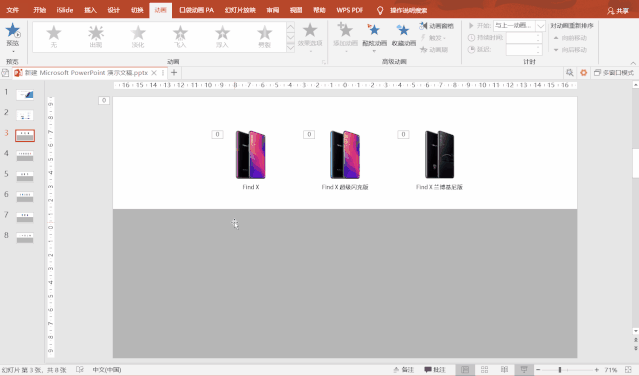Screen dimensions: 639x376
Task: Click the orange gear icon in the tab bar
Action: pos(584,73)
